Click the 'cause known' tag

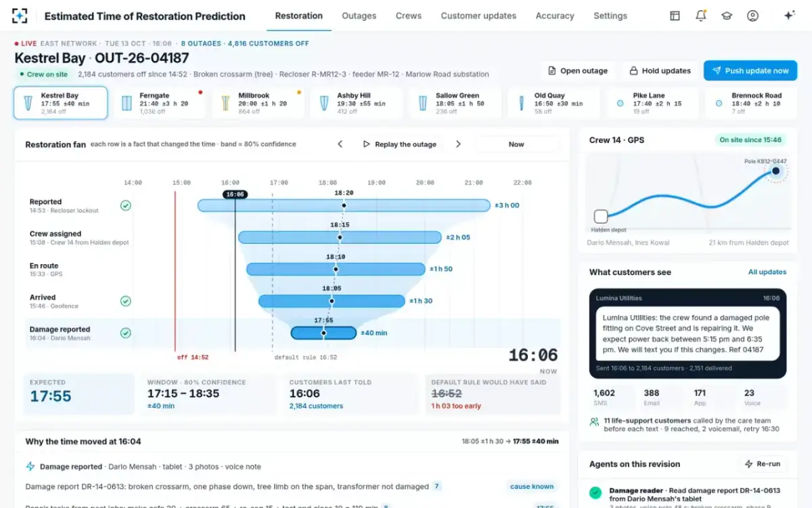tap(531, 486)
